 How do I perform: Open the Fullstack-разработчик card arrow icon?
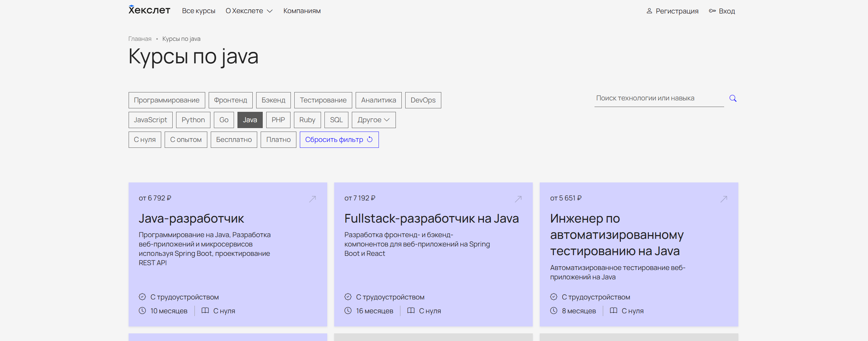(x=518, y=199)
